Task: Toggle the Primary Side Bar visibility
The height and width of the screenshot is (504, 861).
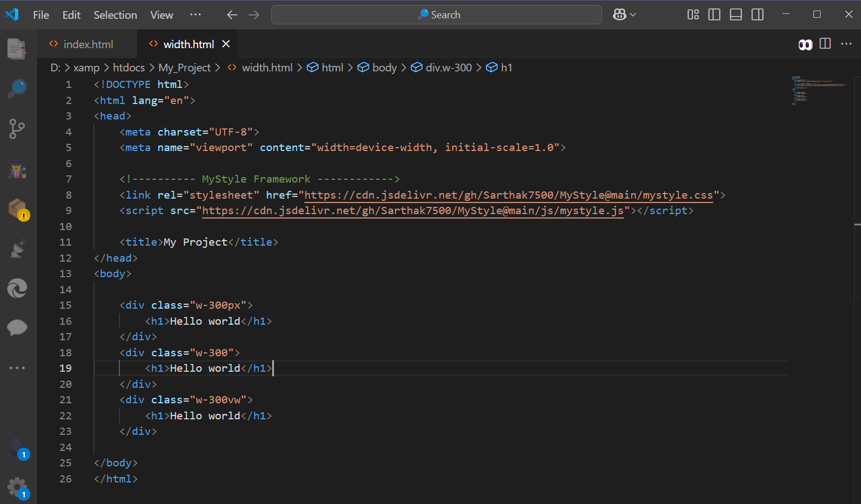Action: coord(714,15)
